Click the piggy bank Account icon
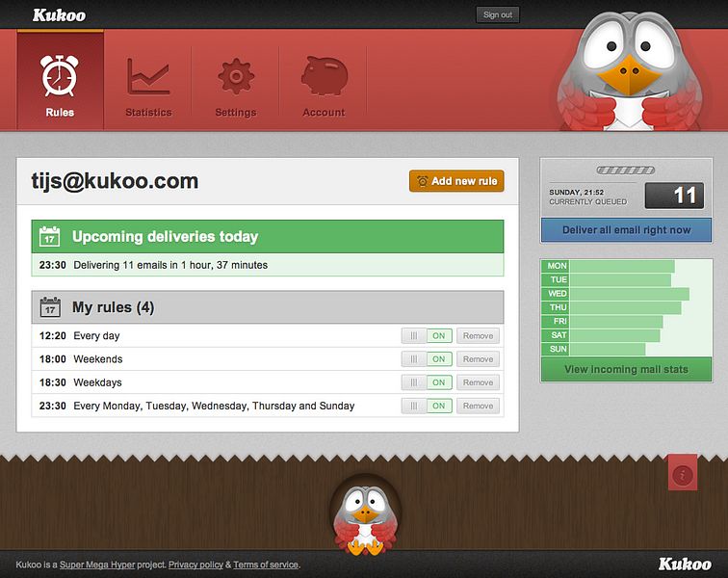The image size is (728, 578). tap(325, 76)
